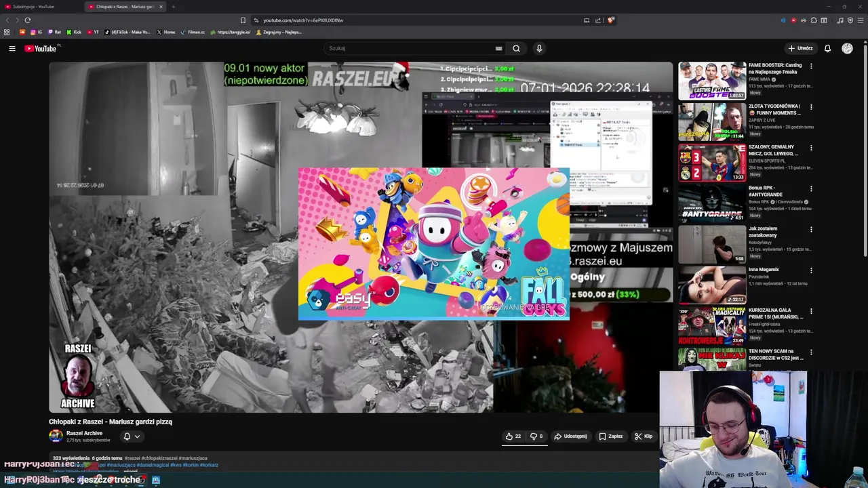
Task: Open more options for KURIOZALNA GALA video
Action: click(x=811, y=311)
